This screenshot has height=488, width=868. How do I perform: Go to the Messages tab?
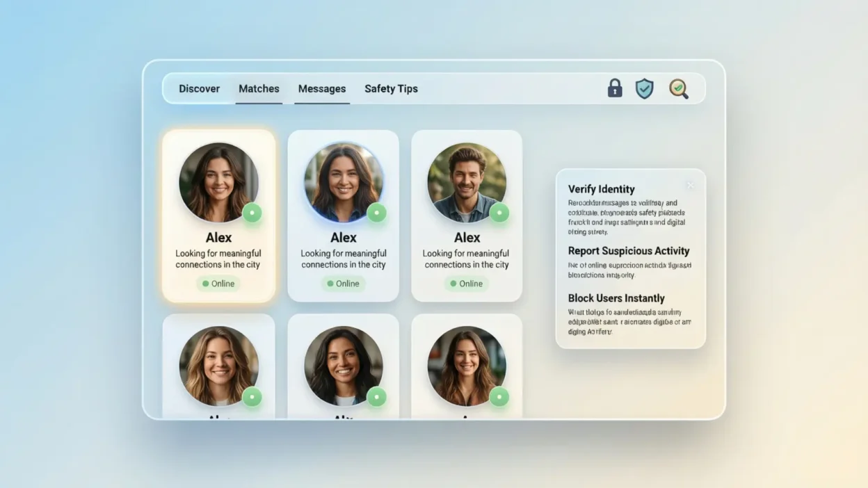tap(322, 89)
